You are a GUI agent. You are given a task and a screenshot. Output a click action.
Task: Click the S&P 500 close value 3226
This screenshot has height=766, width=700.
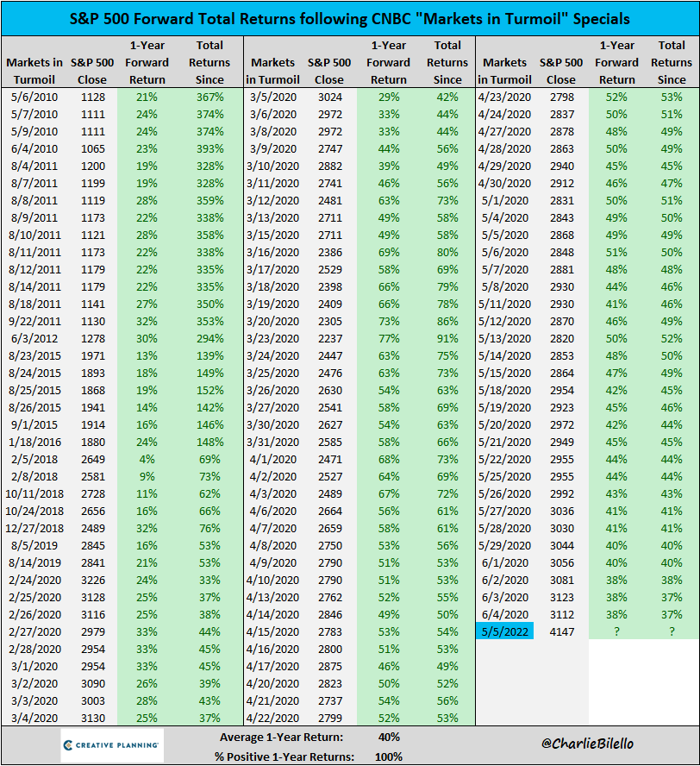tap(93, 581)
